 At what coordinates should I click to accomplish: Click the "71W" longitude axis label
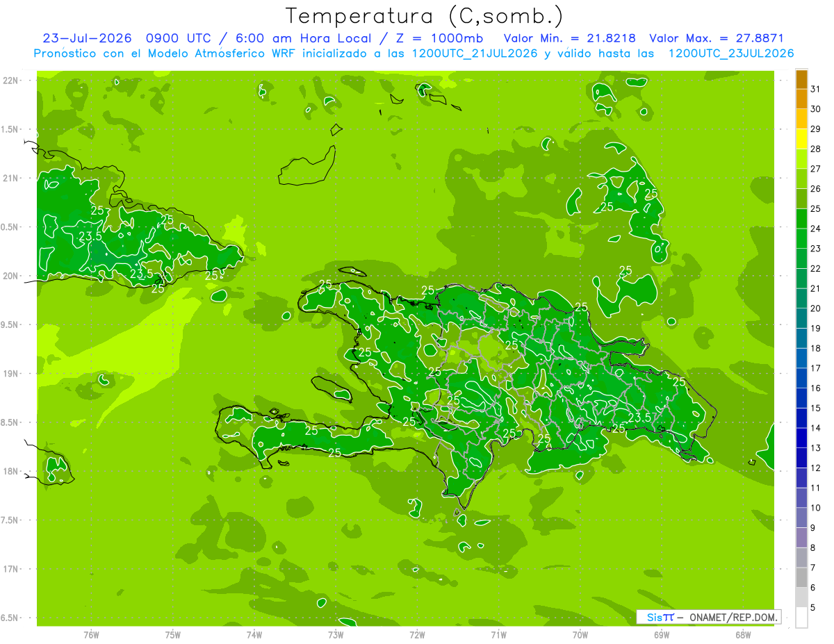[x=498, y=634]
